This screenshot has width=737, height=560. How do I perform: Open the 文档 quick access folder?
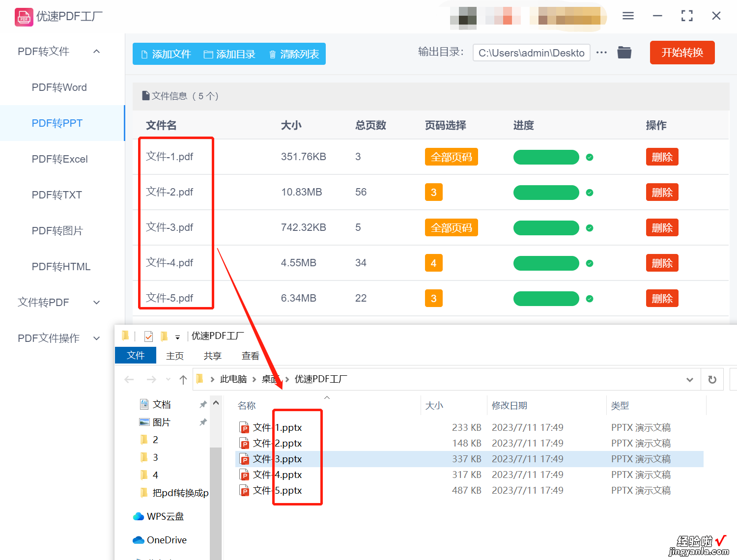point(155,404)
